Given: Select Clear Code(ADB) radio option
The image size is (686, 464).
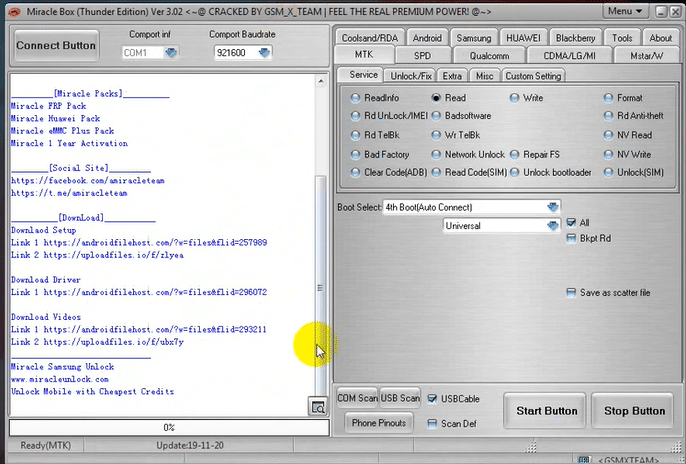Looking at the screenshot, I should click(x=355, y=172).
